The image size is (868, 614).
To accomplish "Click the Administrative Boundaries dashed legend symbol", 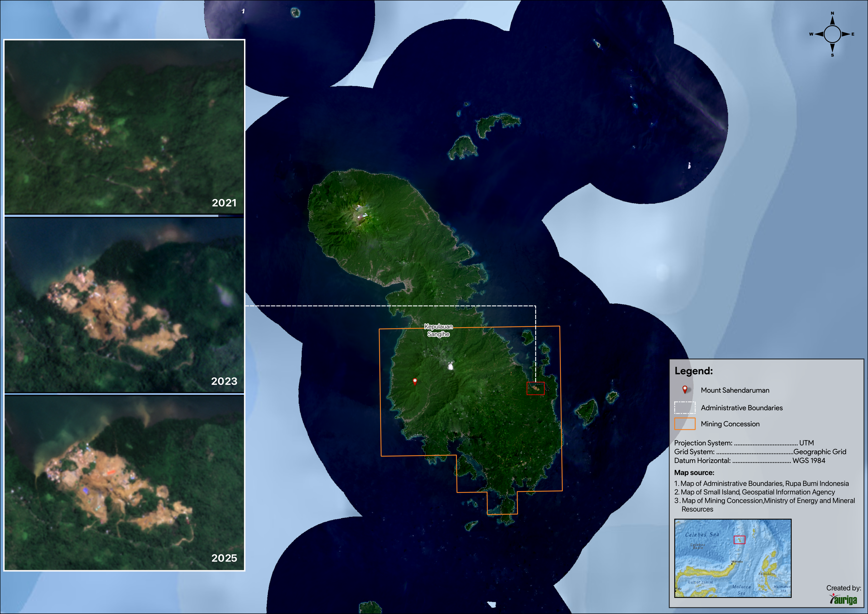I will tap(685, 408).
